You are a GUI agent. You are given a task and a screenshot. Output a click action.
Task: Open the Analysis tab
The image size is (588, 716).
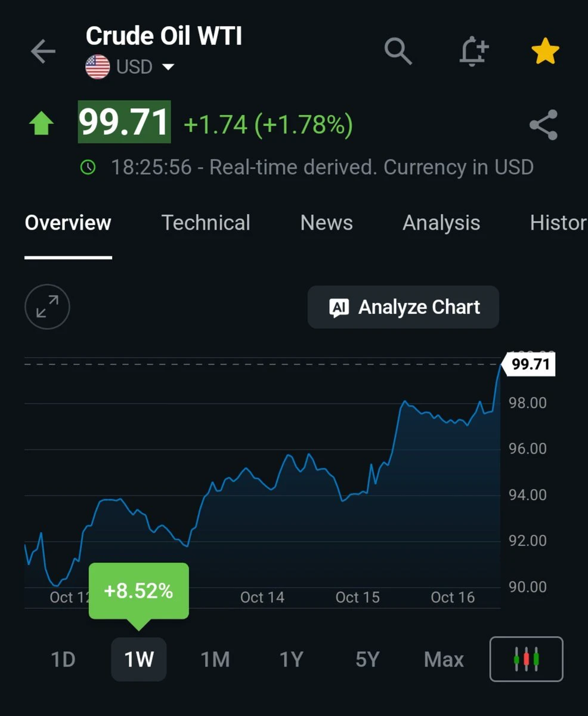(441, 223)
